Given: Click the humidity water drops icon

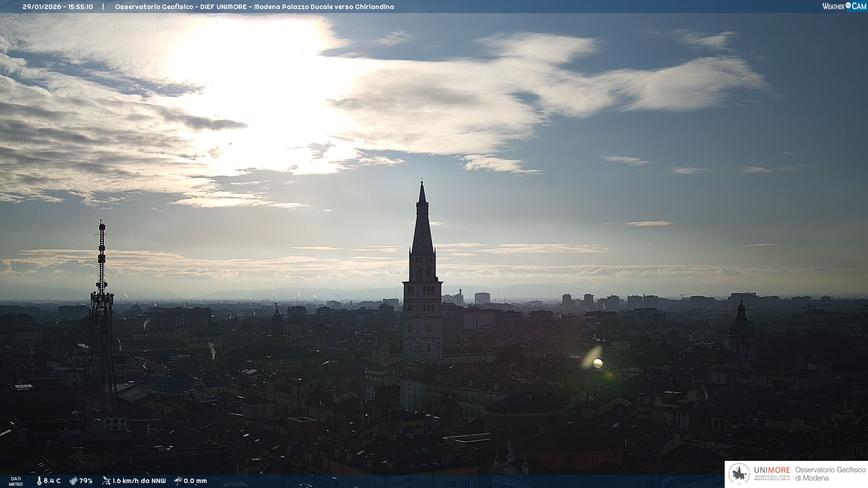Looking at the screenshot, I should point(73,481).
